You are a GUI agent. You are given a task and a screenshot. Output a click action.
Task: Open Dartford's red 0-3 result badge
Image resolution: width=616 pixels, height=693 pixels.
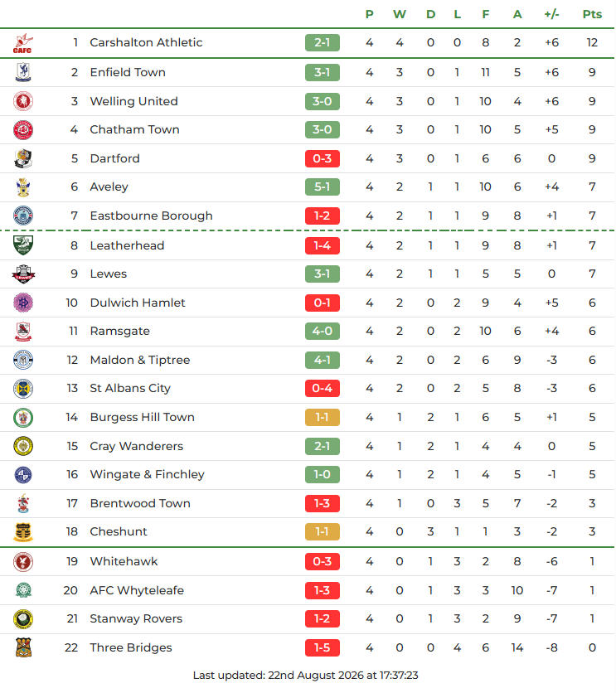pos(323,158)
